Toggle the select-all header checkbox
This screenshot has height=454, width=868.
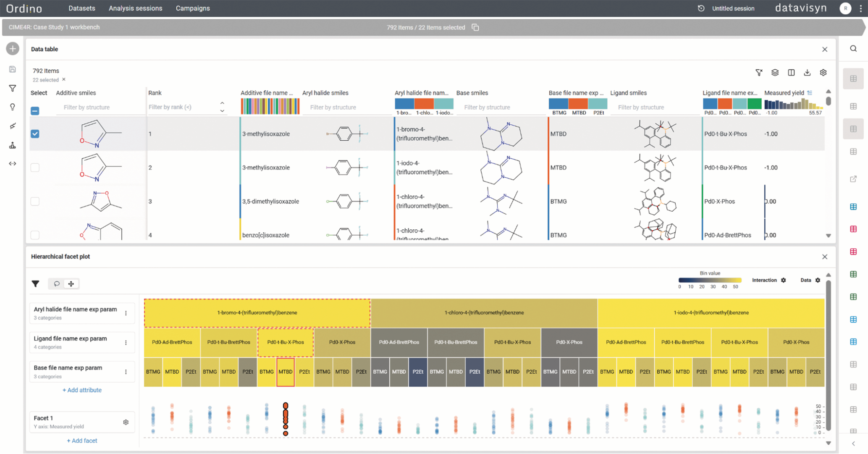click(x=35, y=111)
